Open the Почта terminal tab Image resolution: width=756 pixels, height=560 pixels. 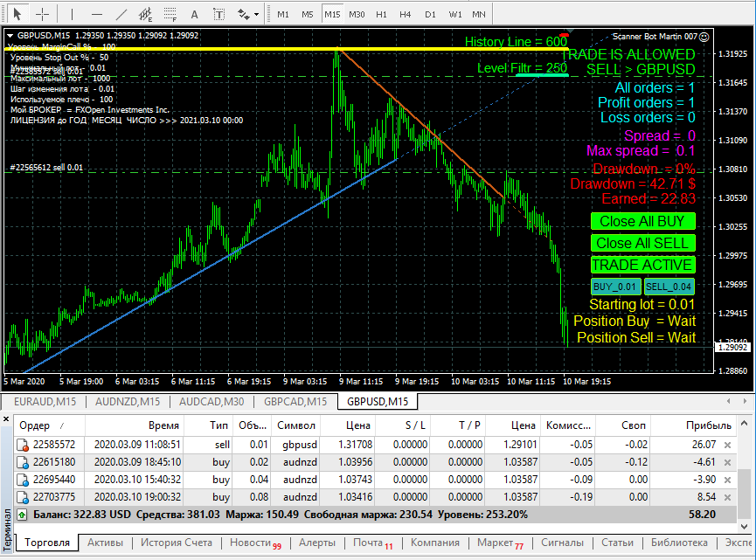pyautogui.click(x=372, y=543)
